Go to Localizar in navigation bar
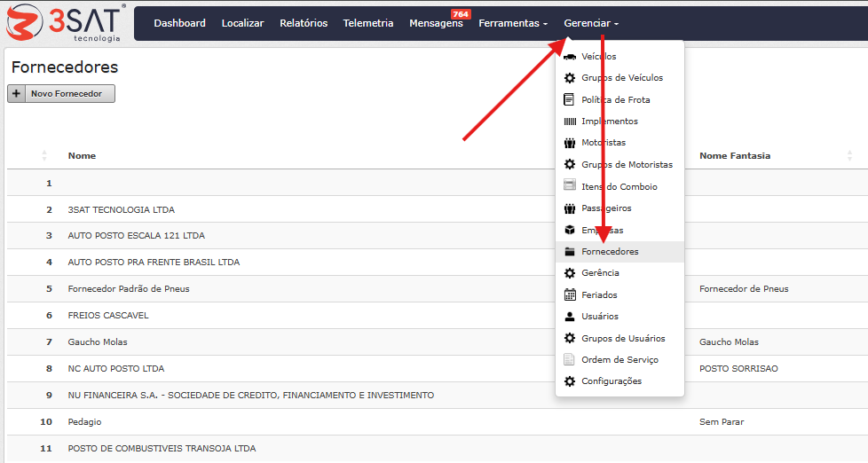This screenshot has width=868, height=463. click(242, 23)
